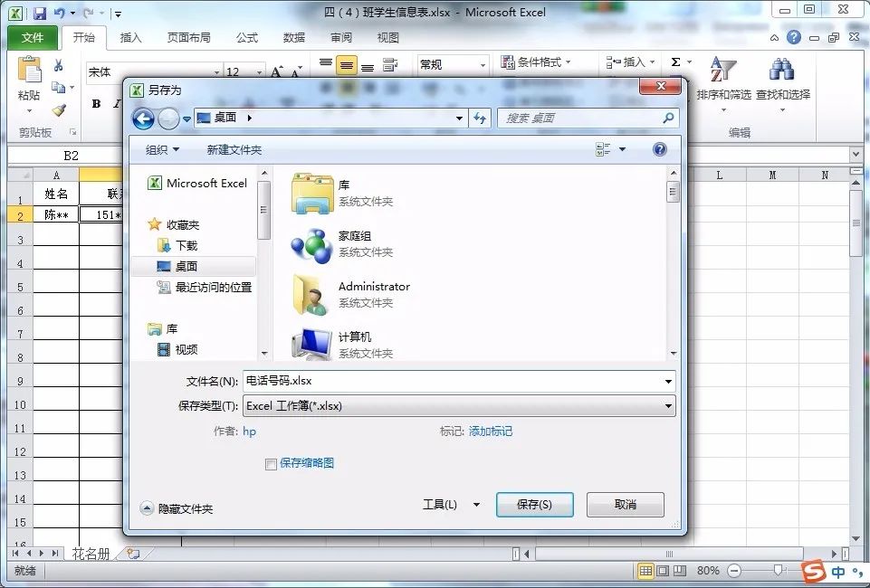The height and width of the screenshot is (588, 870).
Task: Click the Find and Select binoculars icon
Action: click(x=782, y=71)
